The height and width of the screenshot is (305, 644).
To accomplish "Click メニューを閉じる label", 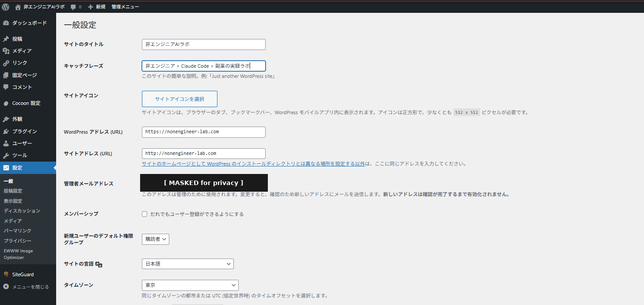I will [x=30, y=287].
